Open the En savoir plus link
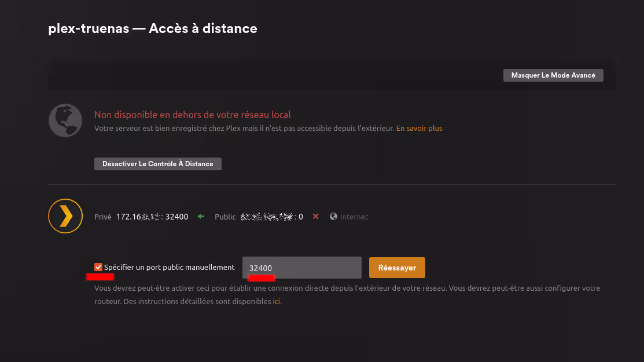644x362 pixels. (419, 128)
